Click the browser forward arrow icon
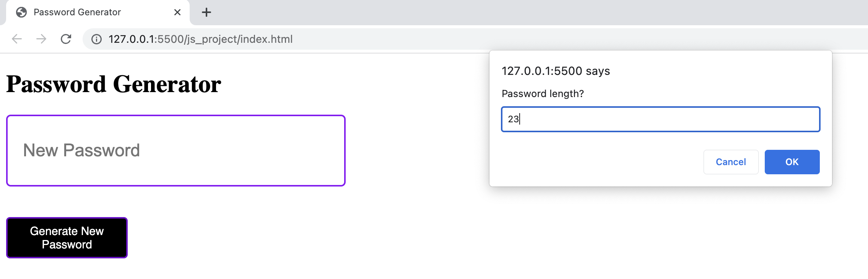The width and height of the screenshot is (868, 279). (x=41, y=39)
